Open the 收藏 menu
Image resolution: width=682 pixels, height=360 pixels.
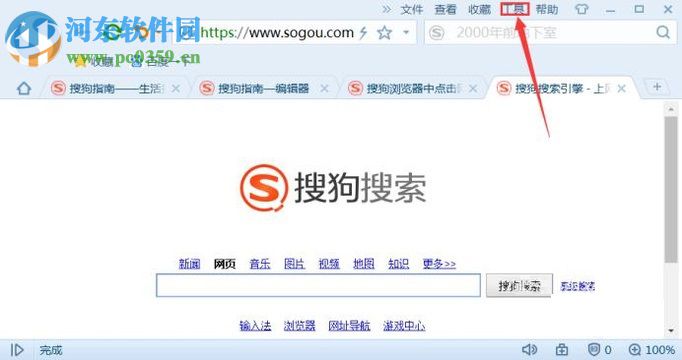tap(479, 9)
